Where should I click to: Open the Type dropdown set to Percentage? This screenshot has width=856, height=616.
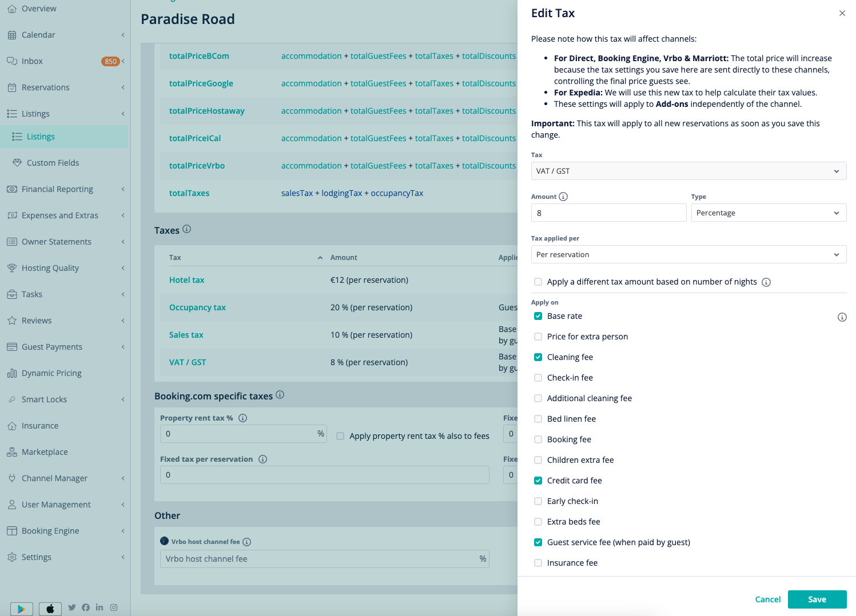coord(769,213)
